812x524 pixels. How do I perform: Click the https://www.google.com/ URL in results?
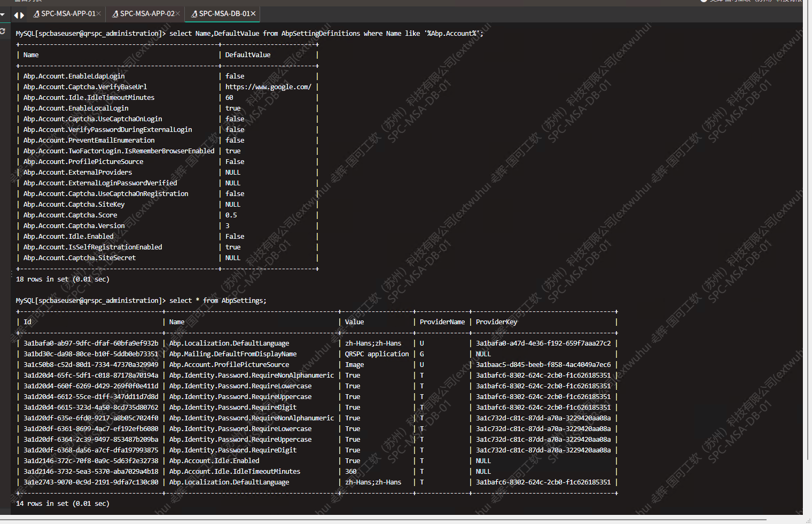[268, 87]
